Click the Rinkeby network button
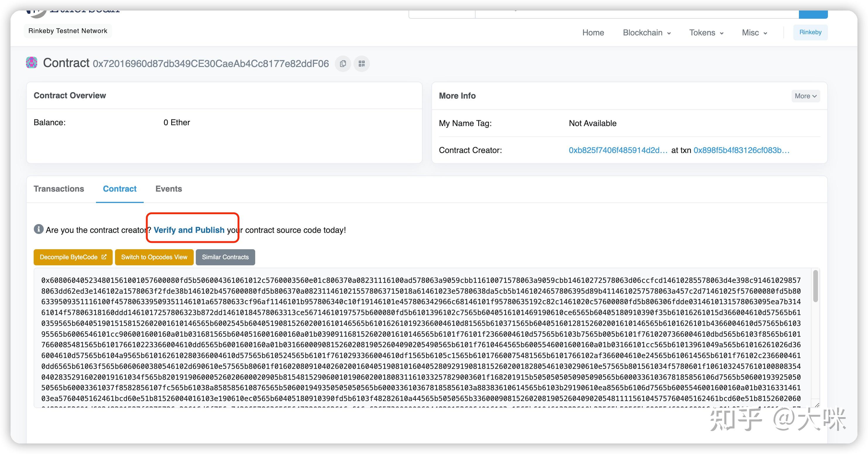 (810, 32)
